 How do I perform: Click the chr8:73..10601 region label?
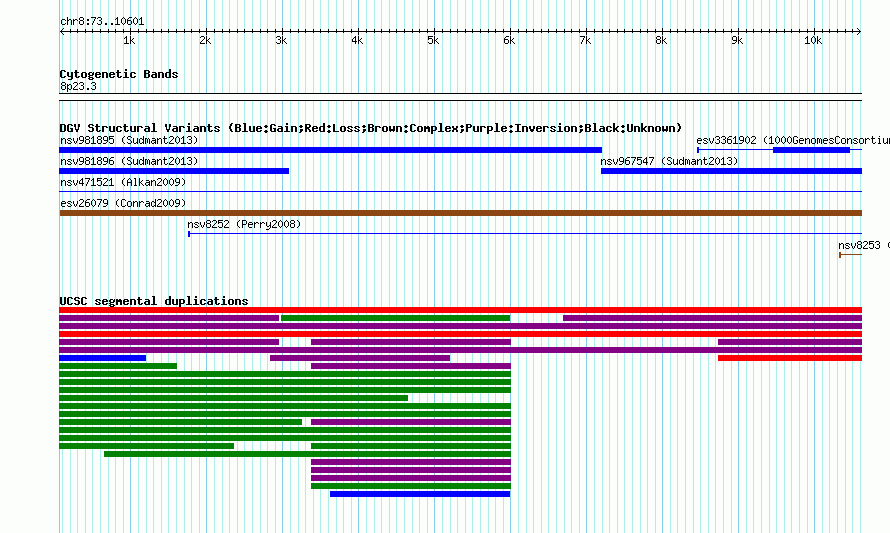pyautogui.click(x=102, y=22)
